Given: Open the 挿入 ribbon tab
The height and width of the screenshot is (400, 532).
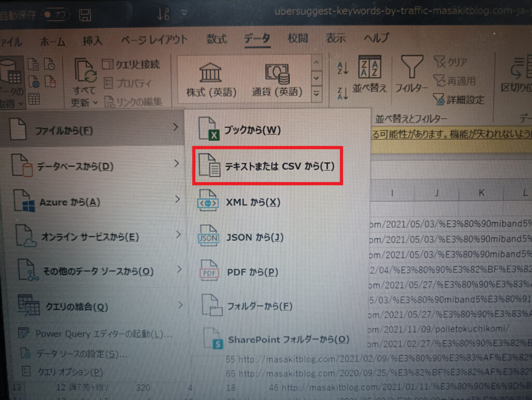Looking at the screenshot, I should pos(92,41).
